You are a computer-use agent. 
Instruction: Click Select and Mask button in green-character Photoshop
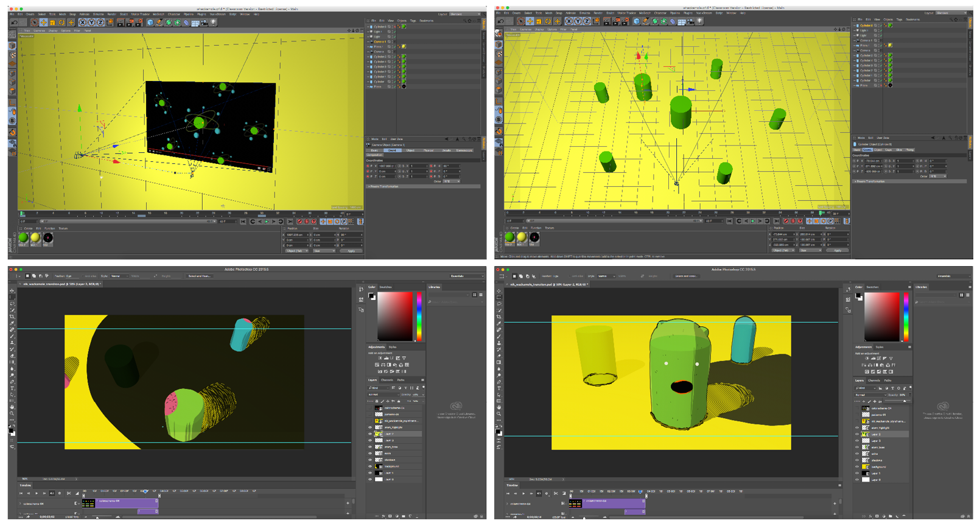pos(686,276)
